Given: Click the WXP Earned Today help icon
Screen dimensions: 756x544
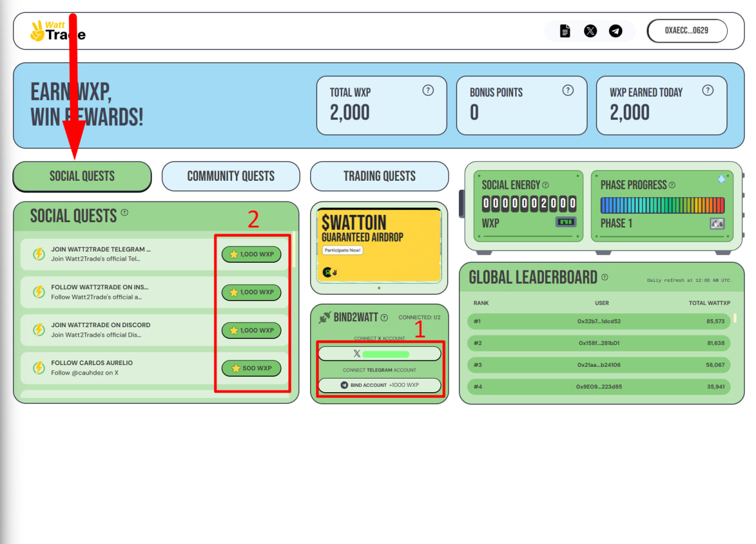Looking at the screenshot, I should (x=708, y=90).
